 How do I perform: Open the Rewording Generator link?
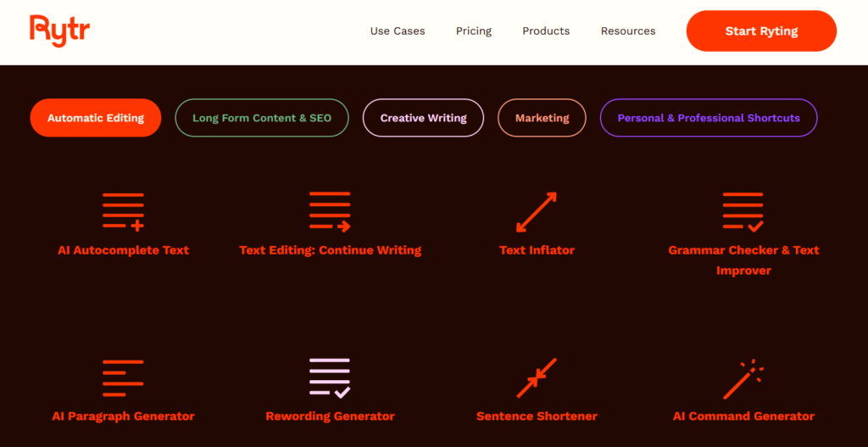330,416
